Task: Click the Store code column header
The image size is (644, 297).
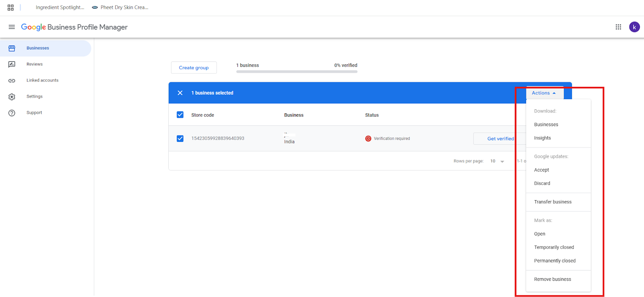Action: click(203, 115)
